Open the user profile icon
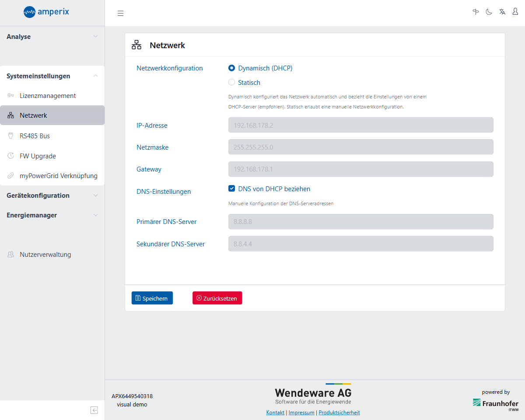 515,12
